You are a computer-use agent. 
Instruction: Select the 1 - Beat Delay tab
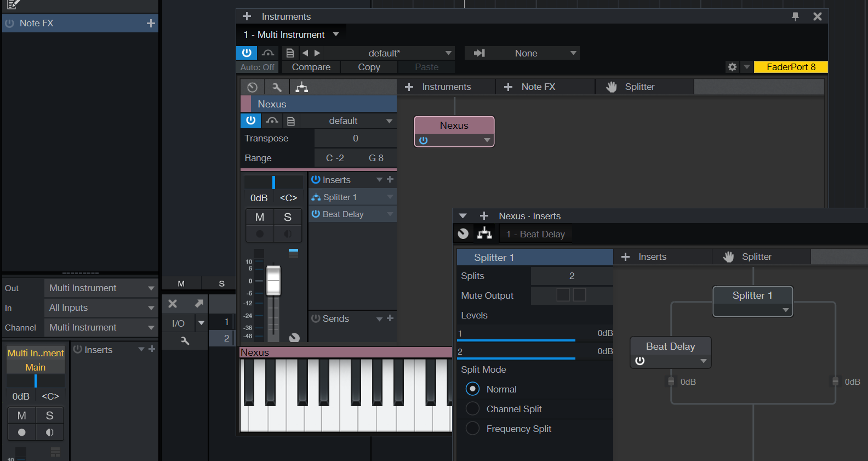pyautogui.click(x=535, y=234)
